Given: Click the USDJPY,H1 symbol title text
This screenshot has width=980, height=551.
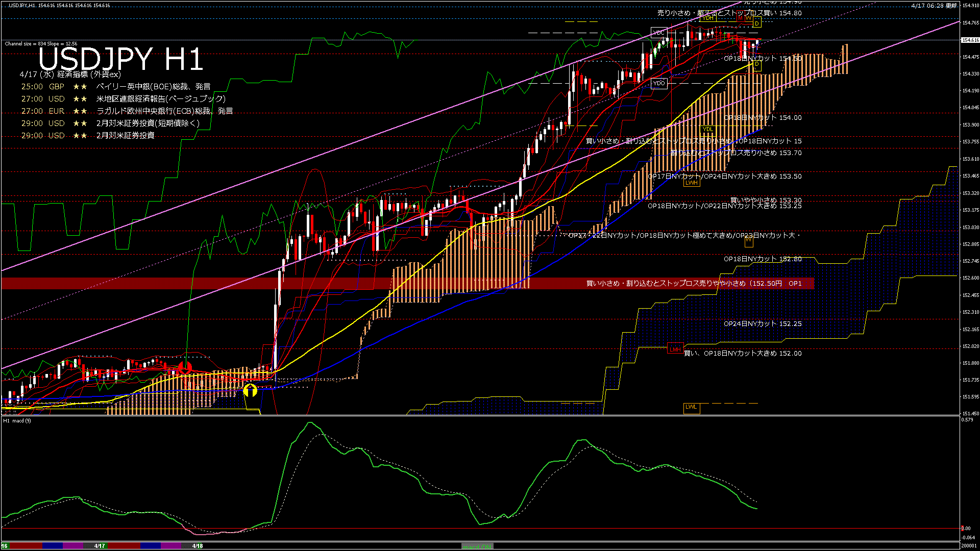Looking at the screenshot, I should pos(21,5).
